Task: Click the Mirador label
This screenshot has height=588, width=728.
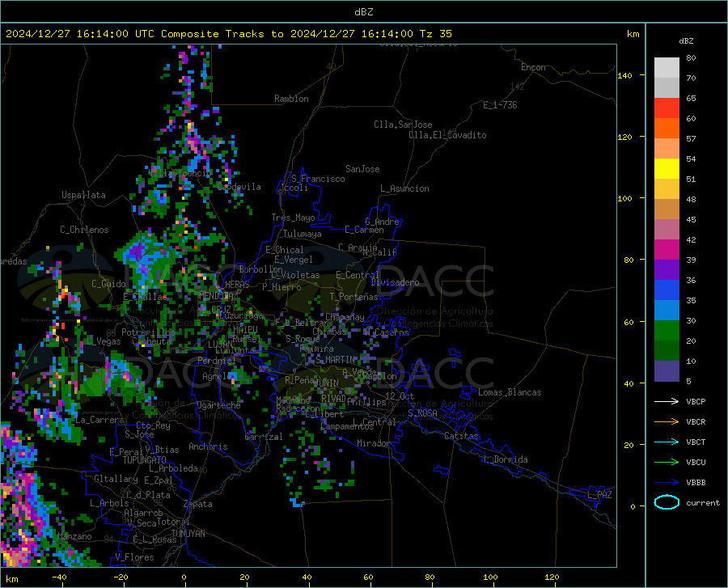Action: pyautogui.click(x=373, y=443)
